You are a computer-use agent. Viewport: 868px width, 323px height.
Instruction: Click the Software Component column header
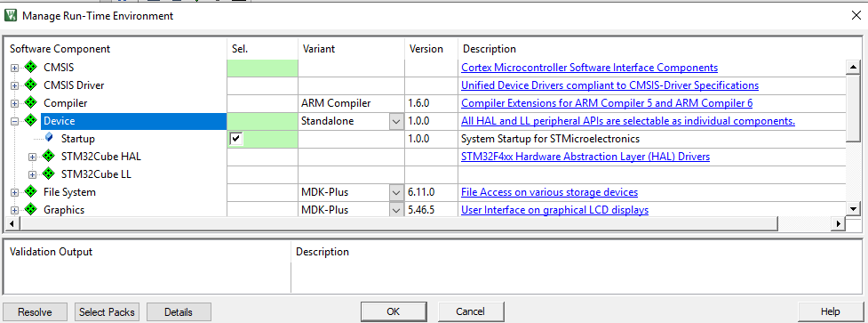[60, 49]
